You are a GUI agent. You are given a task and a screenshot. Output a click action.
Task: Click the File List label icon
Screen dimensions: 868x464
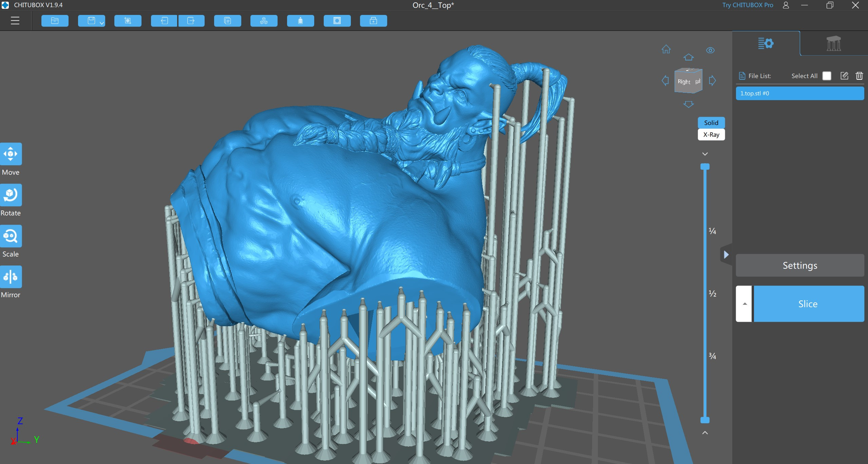pos(742,76)
